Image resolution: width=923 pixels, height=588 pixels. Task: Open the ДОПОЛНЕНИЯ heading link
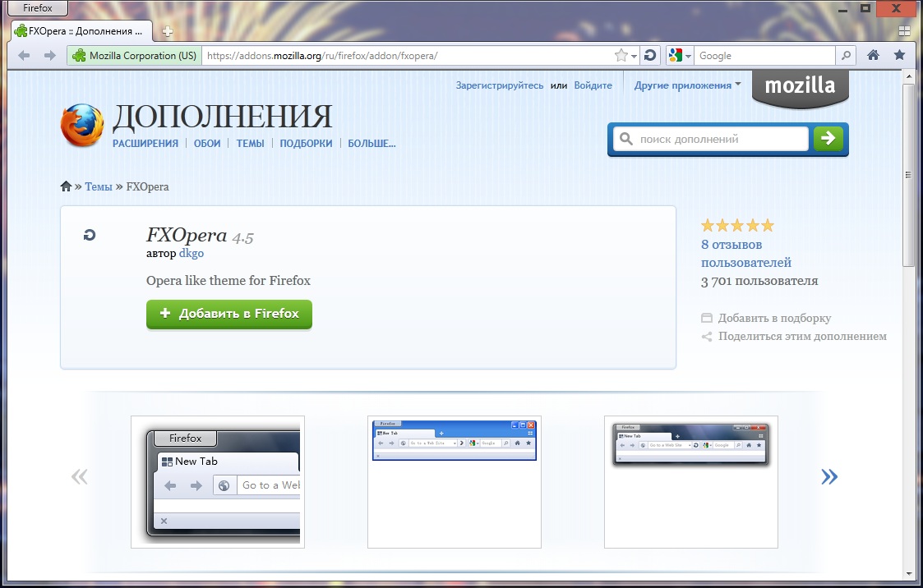point(222,116)
